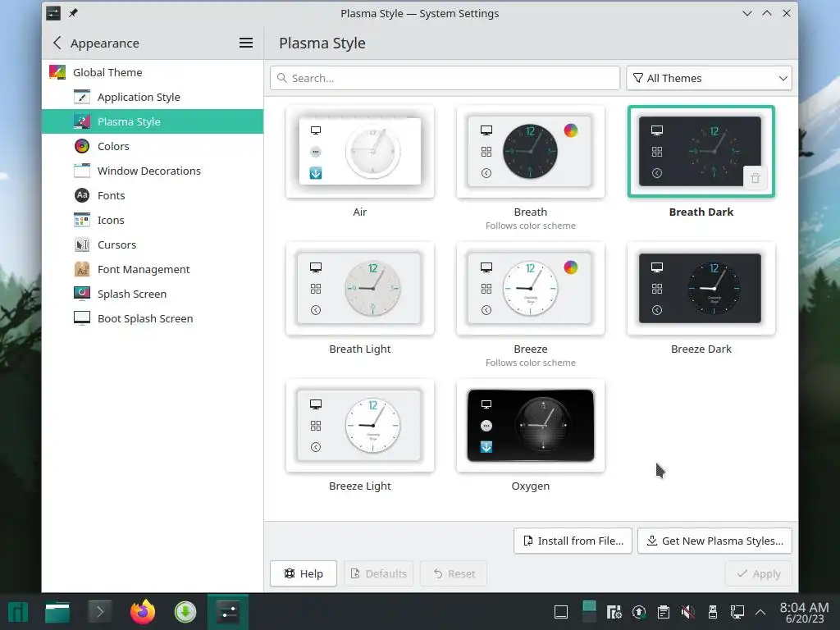Screen dimensions: 840x630
Task: Click the Colors wheel icon
Action: click(82, 146)
